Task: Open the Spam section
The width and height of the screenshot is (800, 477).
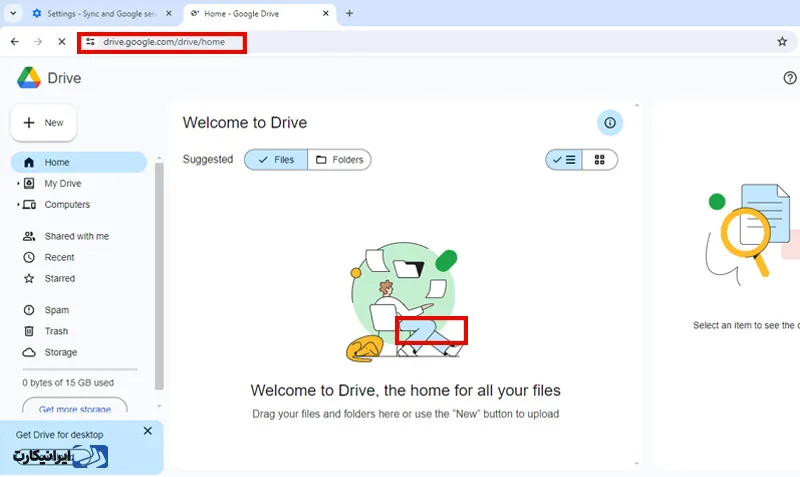Action: 57,310
